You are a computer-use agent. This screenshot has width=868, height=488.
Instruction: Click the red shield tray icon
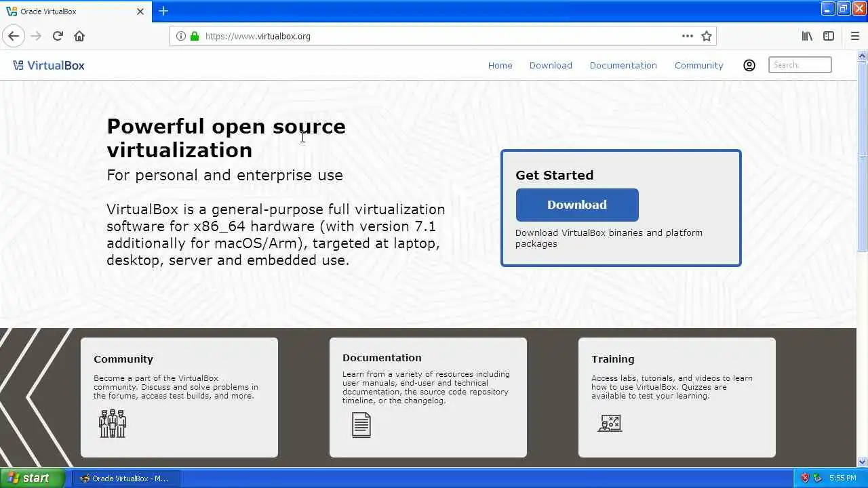click(805, 478)
